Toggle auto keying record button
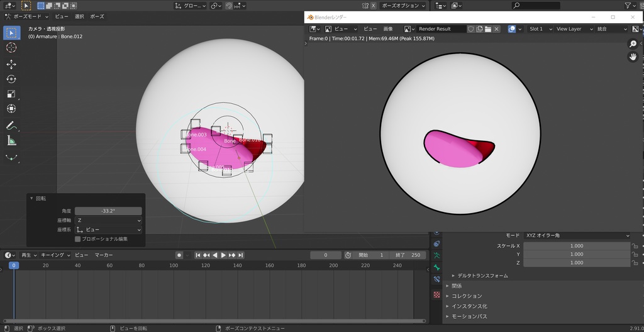 coord(179,255)
